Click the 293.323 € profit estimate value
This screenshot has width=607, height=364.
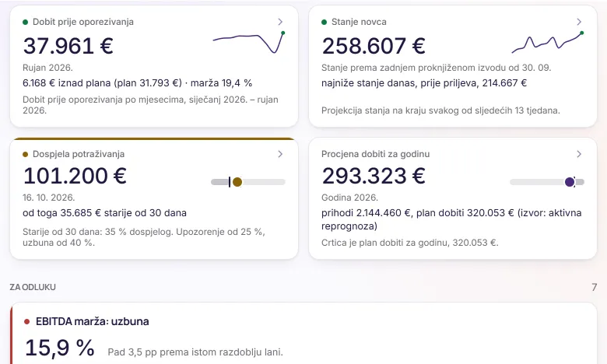click(x=374, y=176)
